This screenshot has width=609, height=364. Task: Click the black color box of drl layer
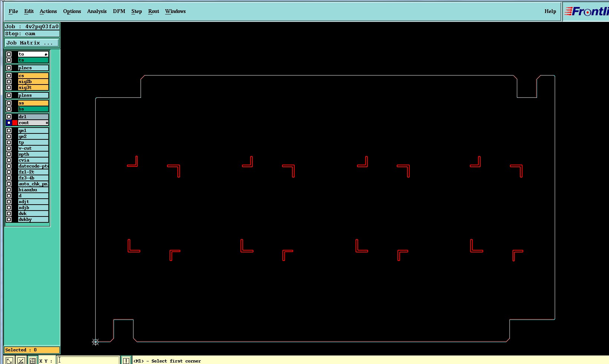[x=15, y=117]
